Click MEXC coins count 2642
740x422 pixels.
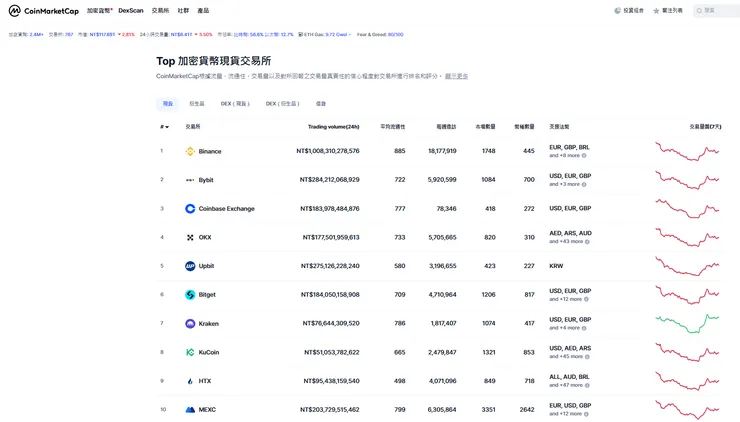click(527, 410)
